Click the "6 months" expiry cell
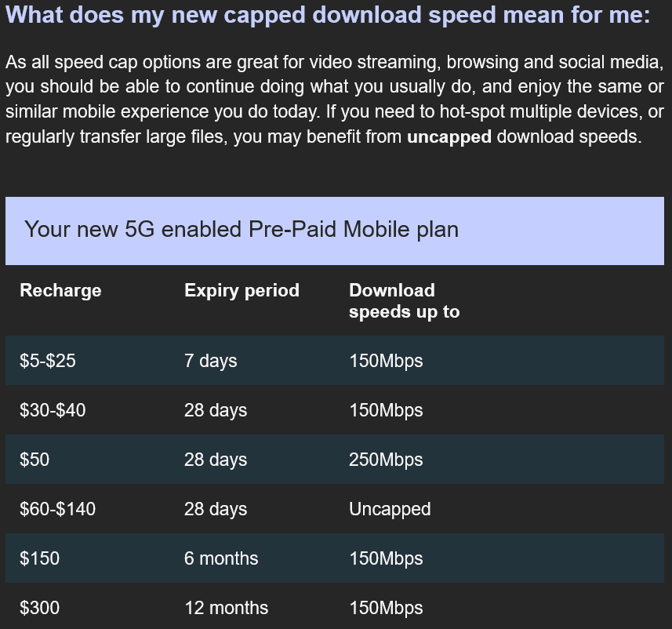672x629 pixels. click(x=221, y=558)
